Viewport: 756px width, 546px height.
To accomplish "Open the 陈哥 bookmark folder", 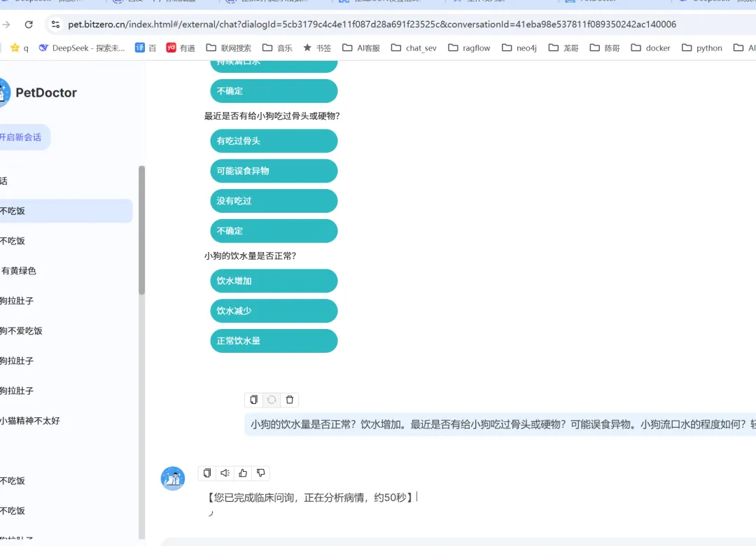I will tap(605, 48).
